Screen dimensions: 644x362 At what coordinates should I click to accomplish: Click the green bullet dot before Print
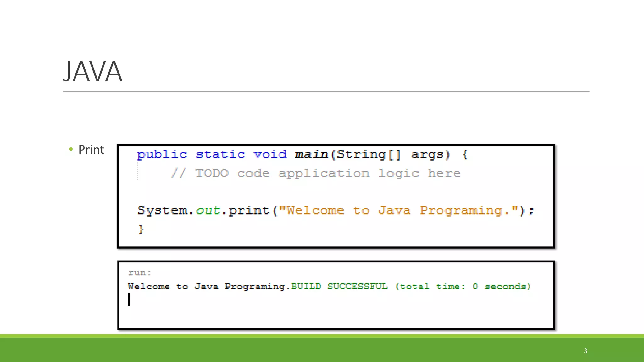(71, 149)
